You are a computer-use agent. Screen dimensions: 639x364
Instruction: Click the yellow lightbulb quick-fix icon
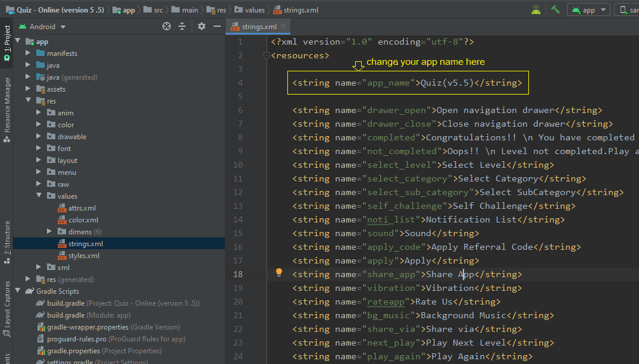(279, 272)
